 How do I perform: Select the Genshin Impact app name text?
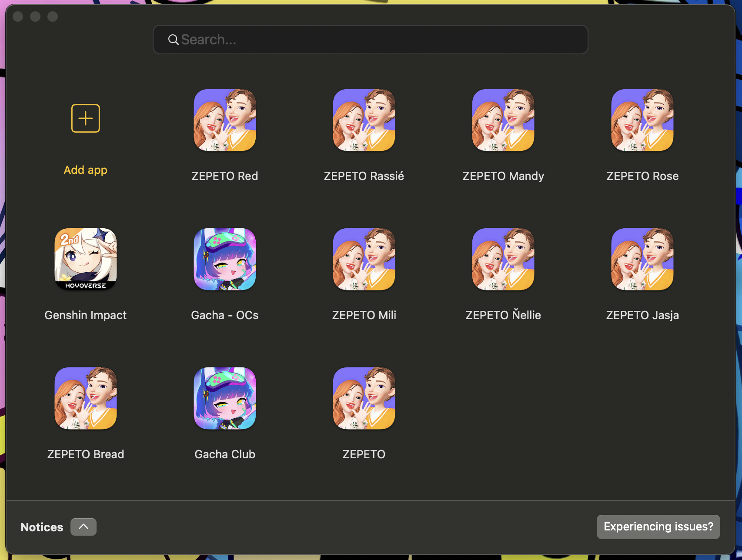pyautogui.click(x=85, y=315)
